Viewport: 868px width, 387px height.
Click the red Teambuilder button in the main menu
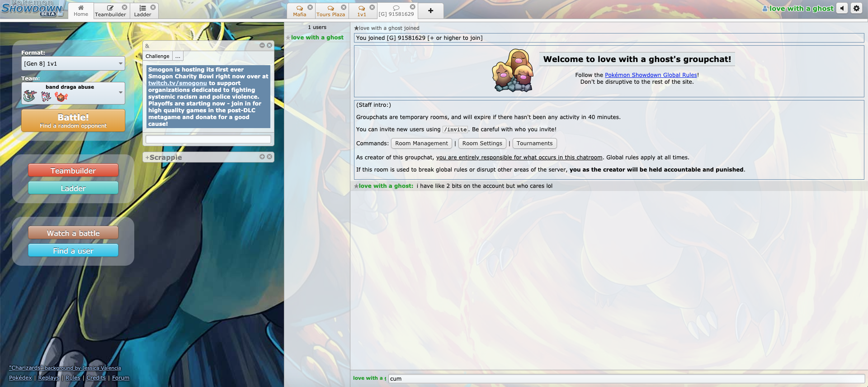pyautogui.click(x=73, y=171)
